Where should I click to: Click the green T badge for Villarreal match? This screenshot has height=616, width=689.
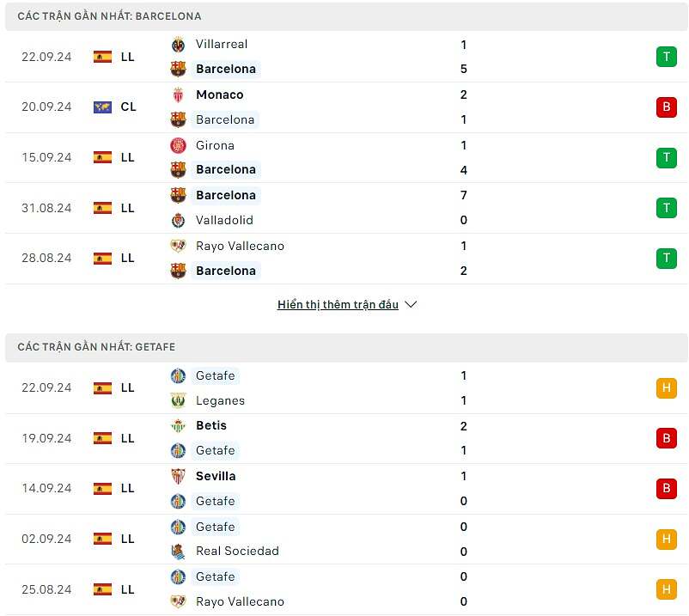pos(666,57)
